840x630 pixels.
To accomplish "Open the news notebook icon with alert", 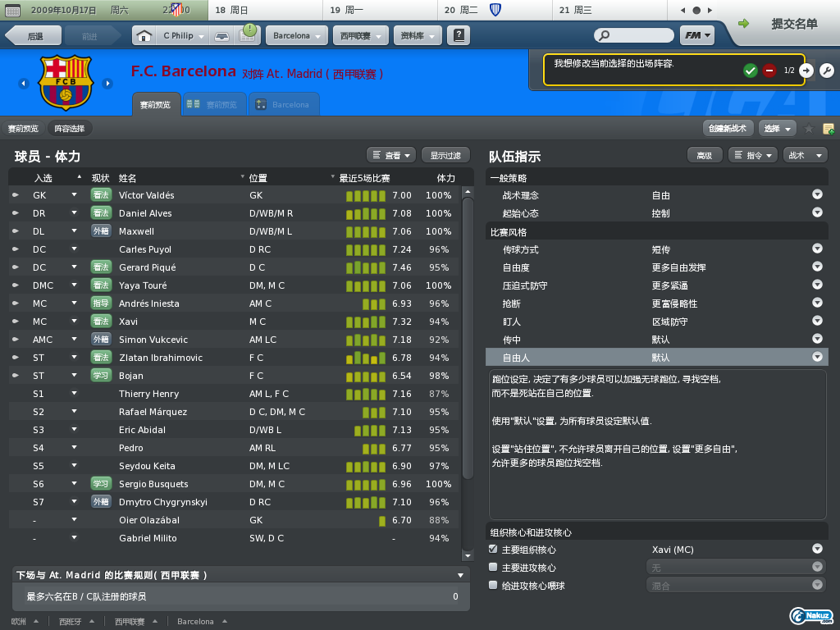I will (x=249, y=33).
